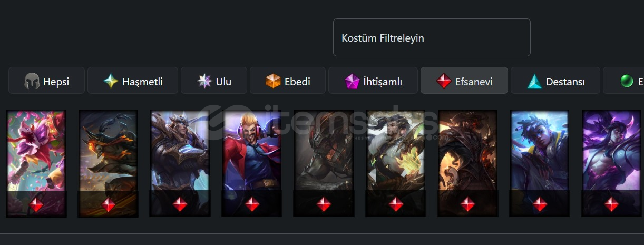Open the first pink floral skin thumbnail
This screenshot has width=644, height=245.
point(36,163)
